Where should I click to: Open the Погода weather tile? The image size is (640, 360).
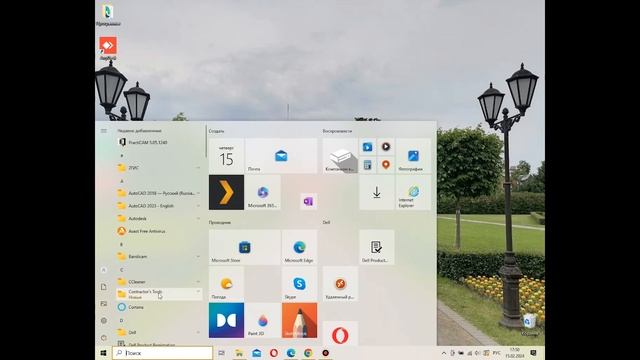pyautogui.click(x=226, y=284)
